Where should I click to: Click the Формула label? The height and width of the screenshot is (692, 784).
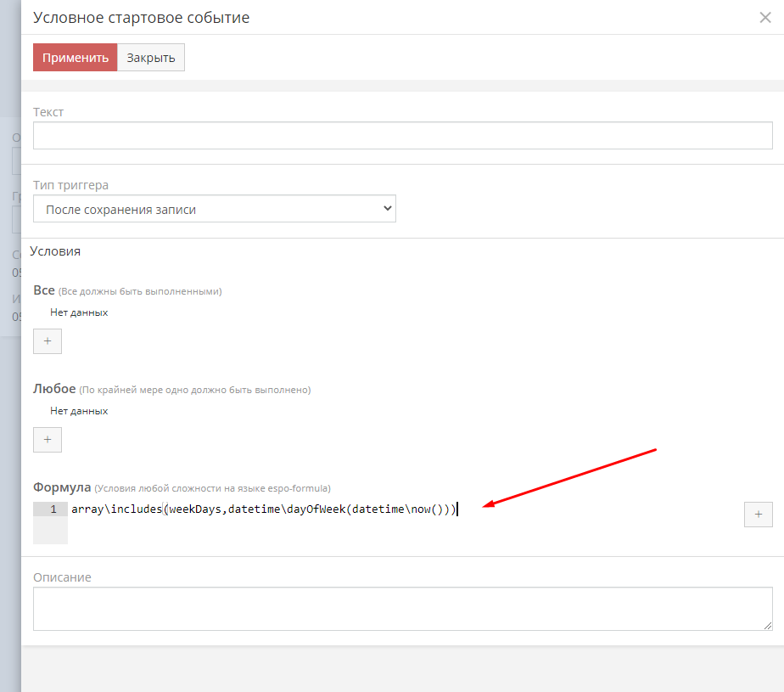[x=61, y=487]
